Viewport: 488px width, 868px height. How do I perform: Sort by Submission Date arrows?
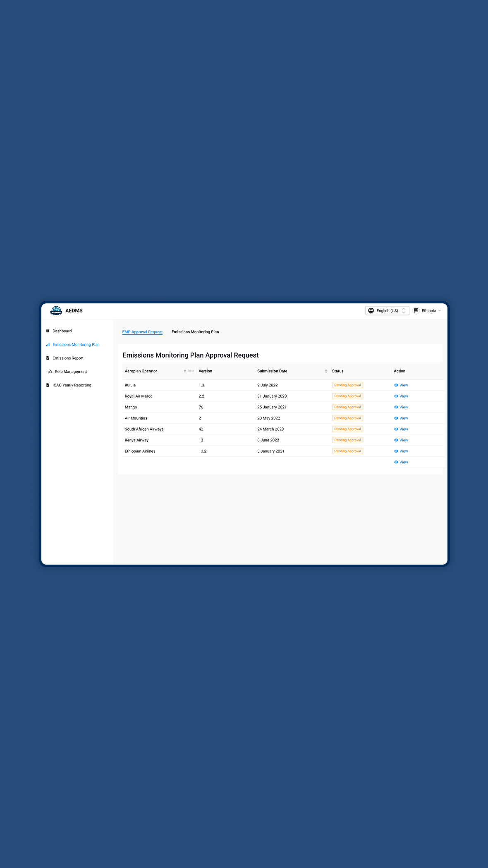[x=326, y=371]
